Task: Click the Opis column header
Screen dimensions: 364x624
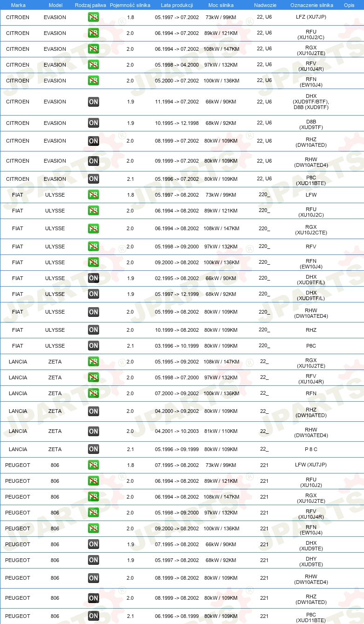Action: click(x=349, y=5)
